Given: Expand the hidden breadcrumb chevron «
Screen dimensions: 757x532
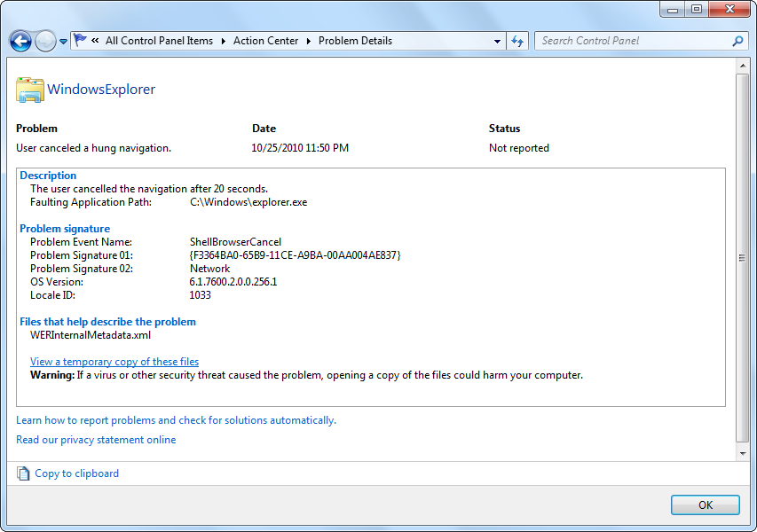Looking at the screenshot, I should tap(95, 41).
